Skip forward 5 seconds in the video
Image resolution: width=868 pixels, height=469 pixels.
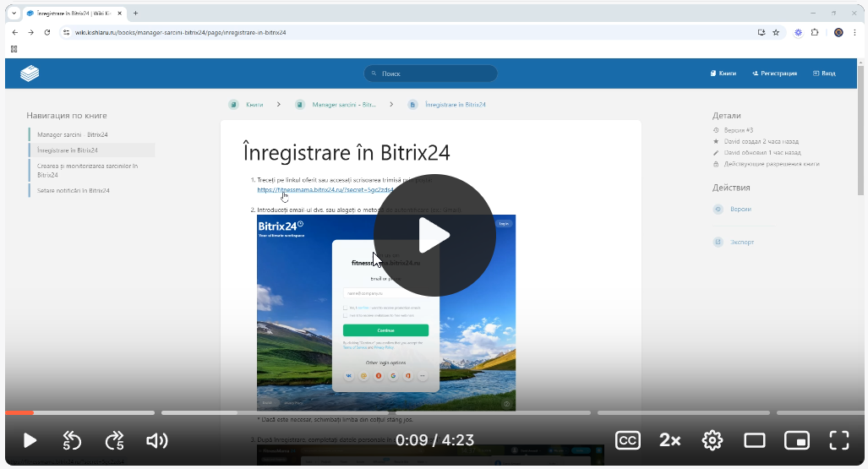click(x=115, y=441)
